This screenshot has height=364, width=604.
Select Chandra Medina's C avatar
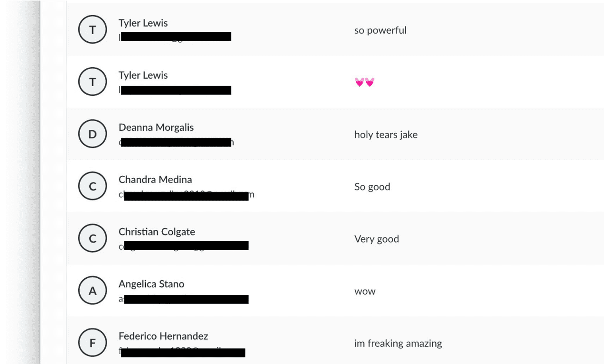(x=93, y=186)
